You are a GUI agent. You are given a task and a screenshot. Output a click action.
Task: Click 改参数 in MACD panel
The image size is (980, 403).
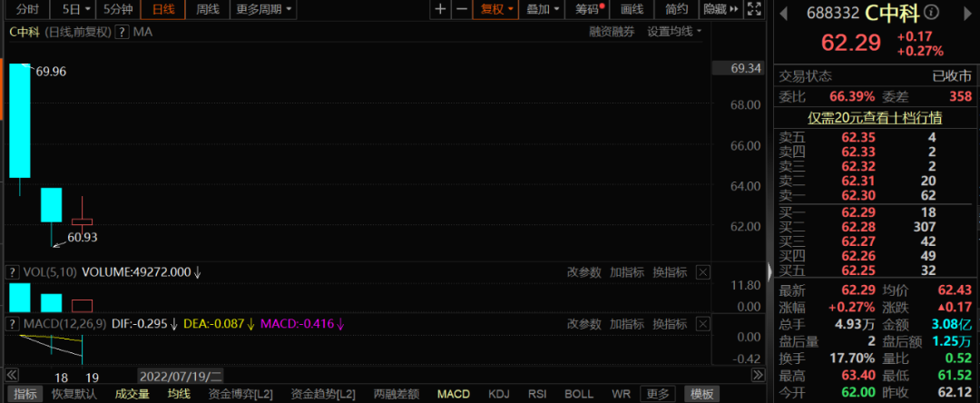coord(583,324)
